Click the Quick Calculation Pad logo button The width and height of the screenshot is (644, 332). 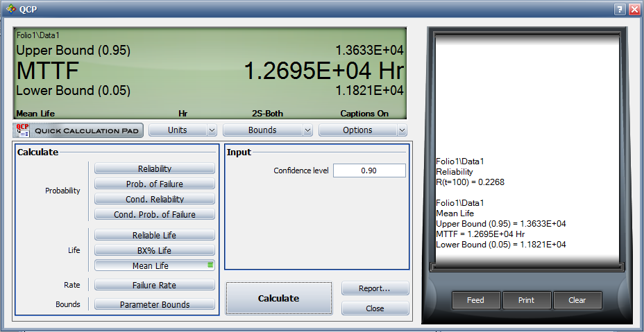[78, 130]
